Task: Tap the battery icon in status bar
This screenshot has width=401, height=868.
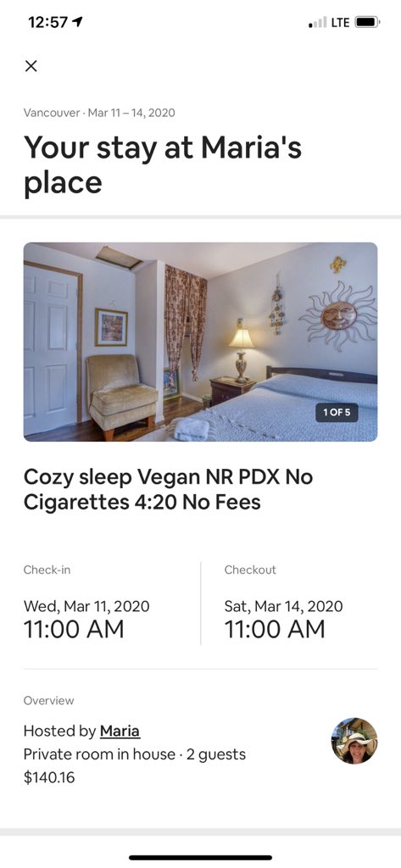Action: 367,23
